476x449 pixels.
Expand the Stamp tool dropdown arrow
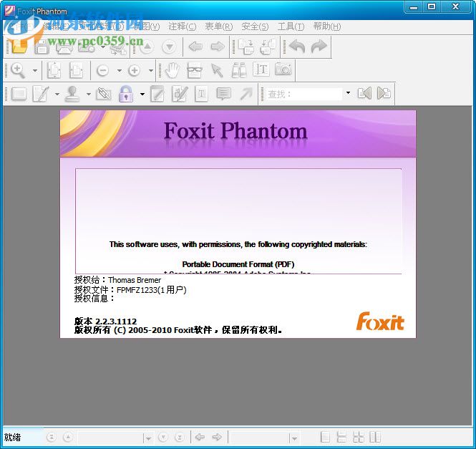tap(88, 95)
